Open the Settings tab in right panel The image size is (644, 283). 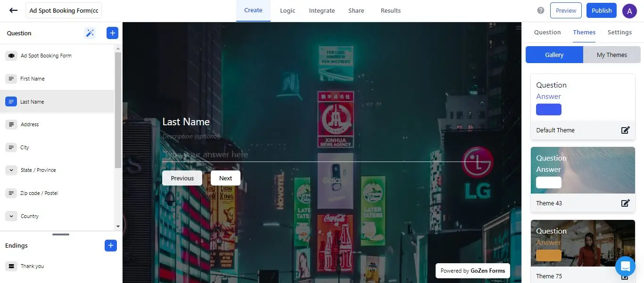pyautogui.click(x=619, y=32)
